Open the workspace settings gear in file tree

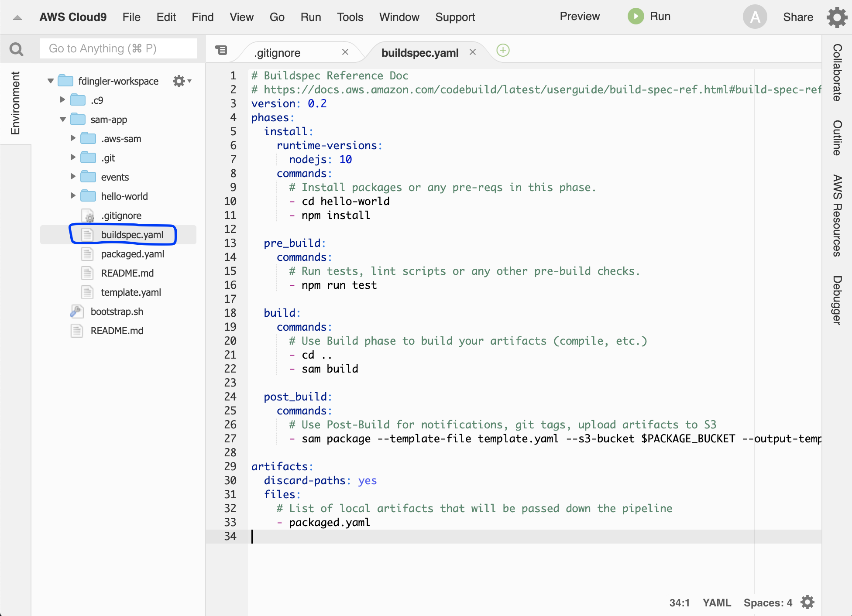point(182,81)
